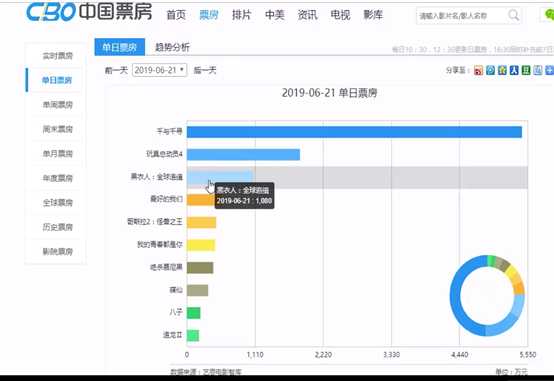Click the 玩具总动员4 chart label
Screen dimensions: 554x381
tap(164, 154)
